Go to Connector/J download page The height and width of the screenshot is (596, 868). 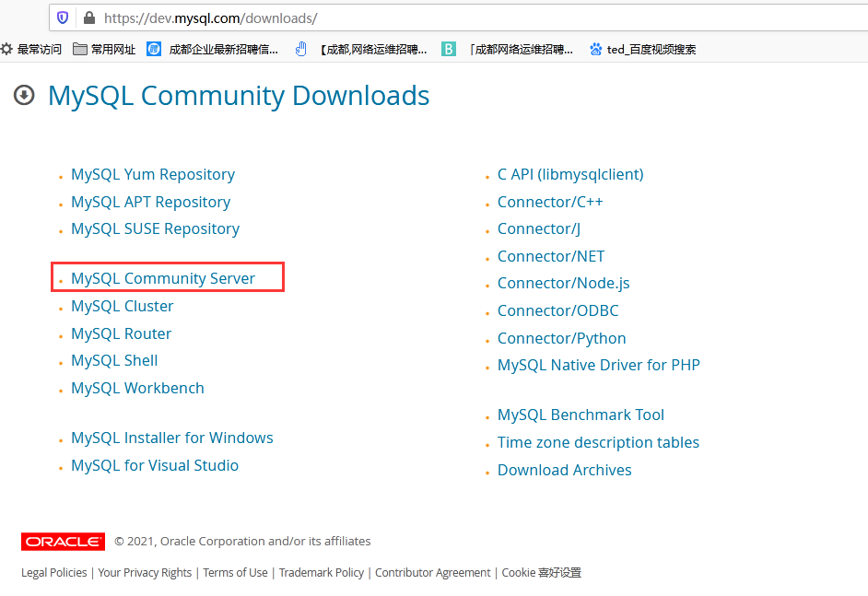(x=539, y=228)
